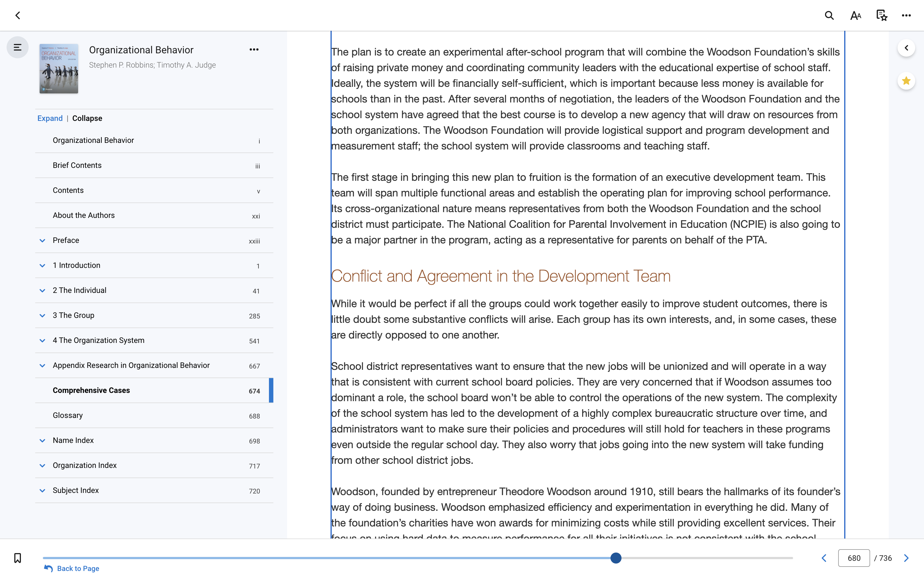The height and width of the screenshot is (577, 924).
Task: Toggle the table of contents panel
Action: (18, 47)
